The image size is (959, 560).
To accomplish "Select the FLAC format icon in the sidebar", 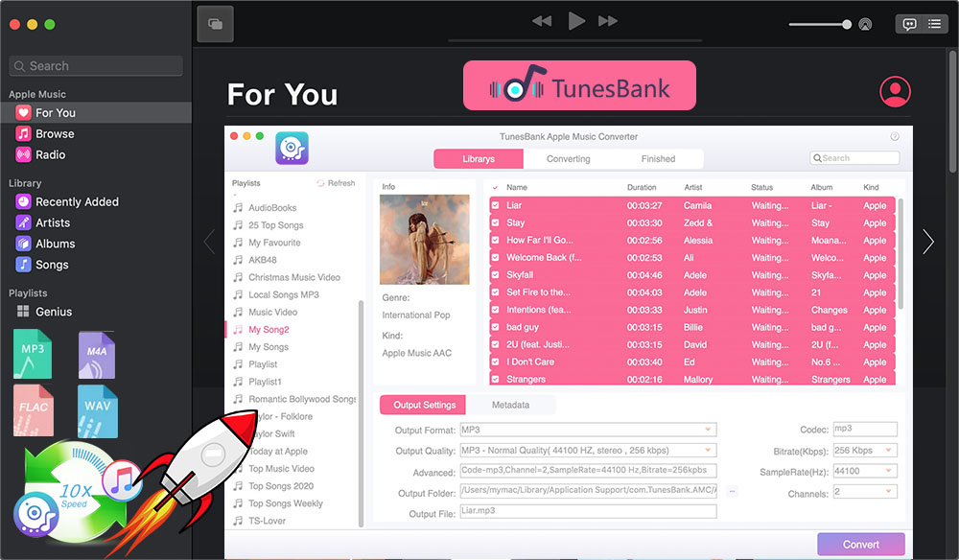I will coord(32,410).
